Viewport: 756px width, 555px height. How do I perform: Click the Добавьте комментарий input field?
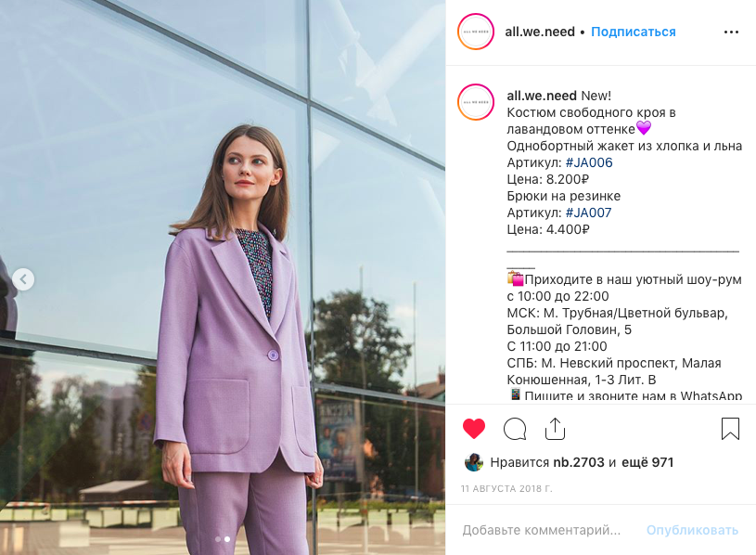542,531
